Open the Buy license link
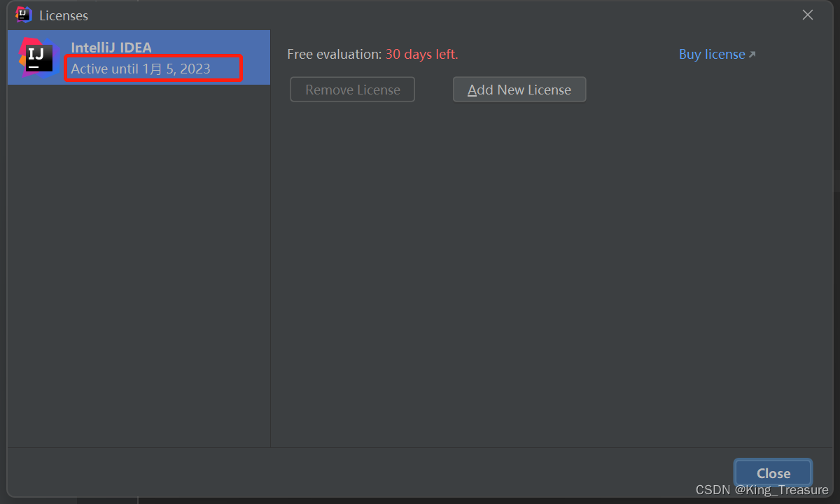This screenshot has height=504, width=840. (712, 54)
